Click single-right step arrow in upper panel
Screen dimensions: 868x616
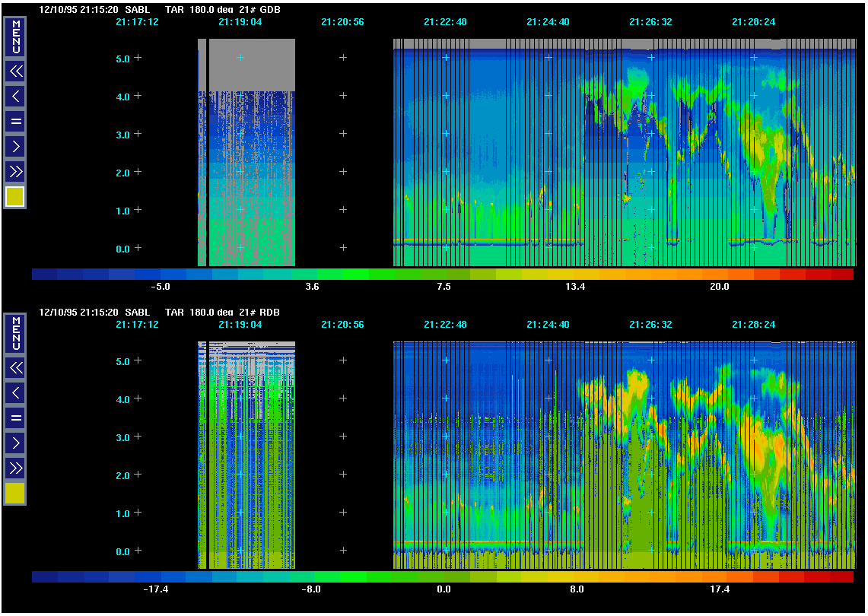[15, 145]
